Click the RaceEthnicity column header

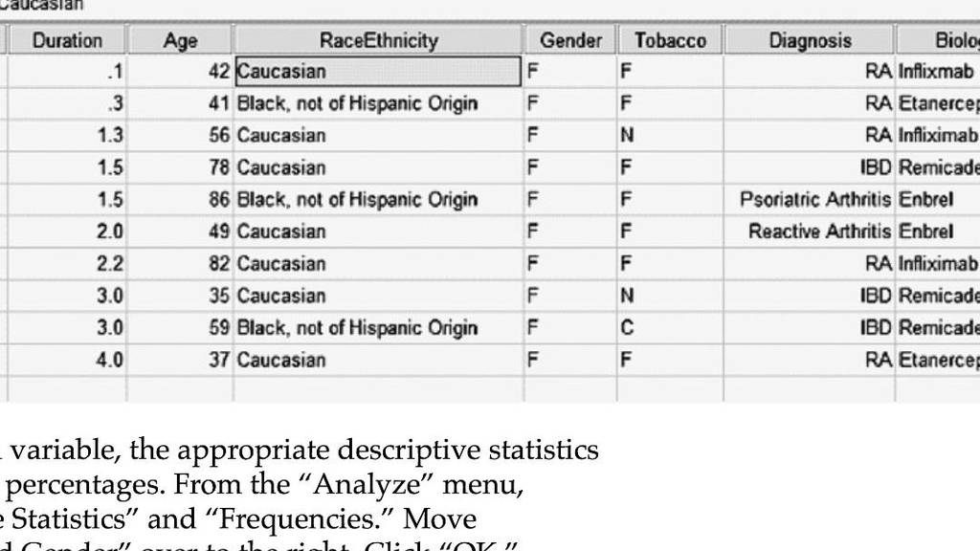click(378, 40)
